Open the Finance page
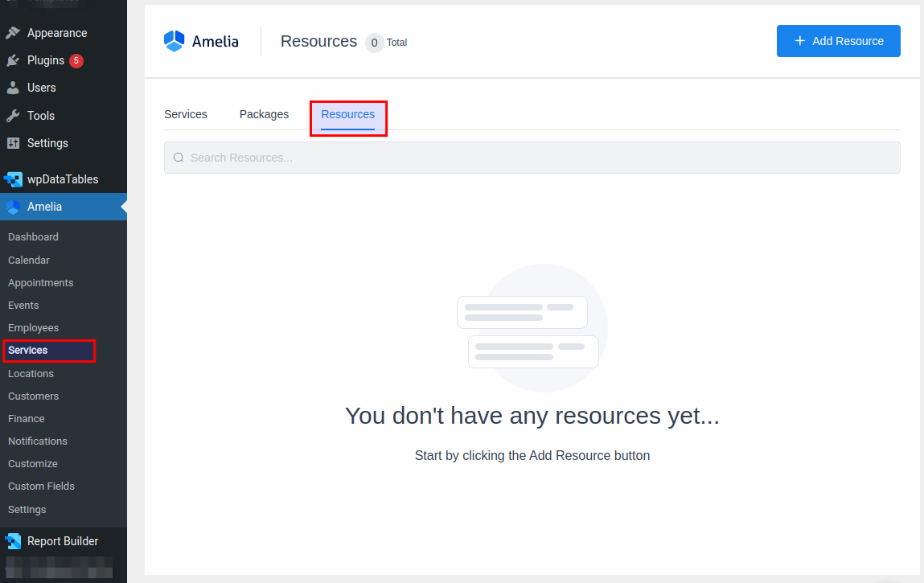This screenshot has height=583, width=924. click(26, 418)
